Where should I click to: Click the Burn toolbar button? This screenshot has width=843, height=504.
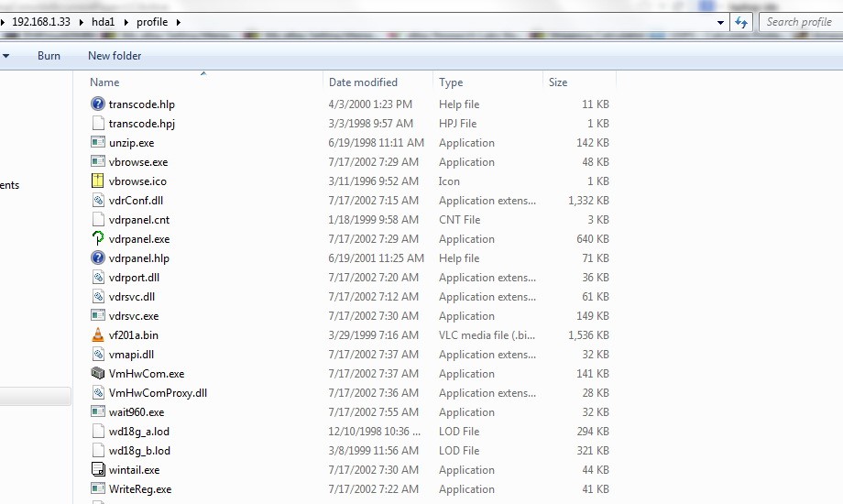click(x=49, y=56)
